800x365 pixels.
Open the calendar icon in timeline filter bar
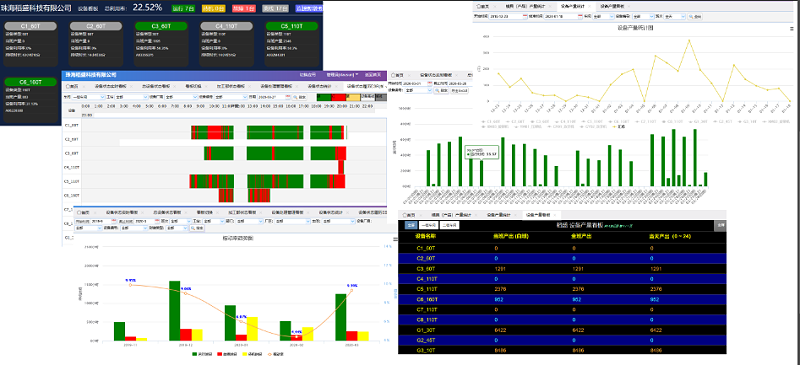pos(288,96)
